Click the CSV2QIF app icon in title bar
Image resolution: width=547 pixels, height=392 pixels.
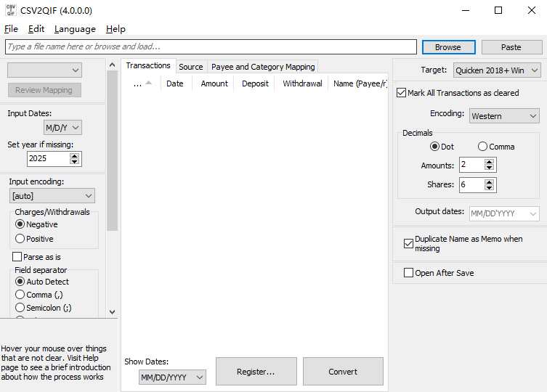[x=12, y=11]
